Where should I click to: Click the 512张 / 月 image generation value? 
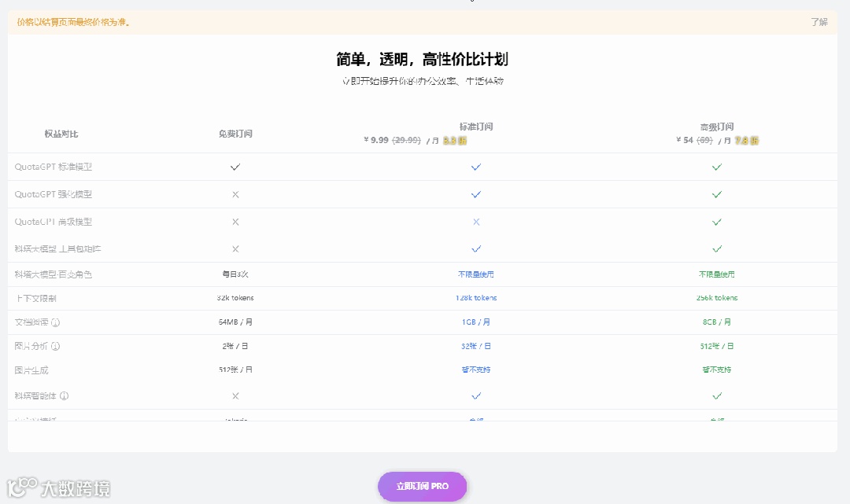point(235,370)
